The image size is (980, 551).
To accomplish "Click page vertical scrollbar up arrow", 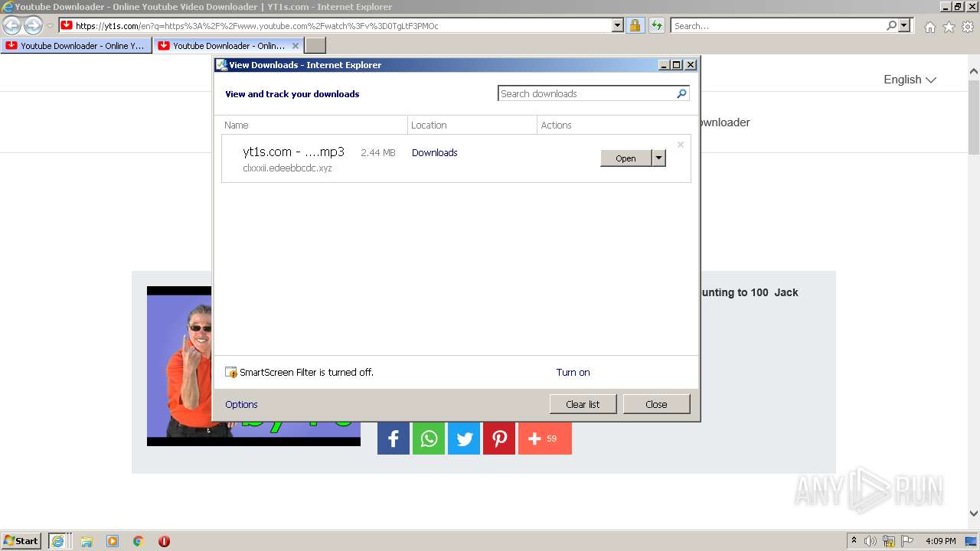I will (x=974, y=71).
